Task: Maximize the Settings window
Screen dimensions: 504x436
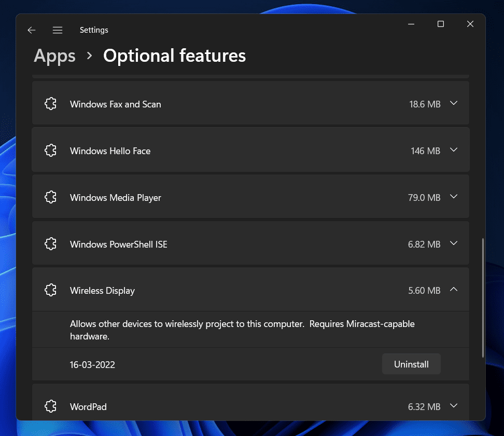Action: pyautogui.click(x=441, y=24)
